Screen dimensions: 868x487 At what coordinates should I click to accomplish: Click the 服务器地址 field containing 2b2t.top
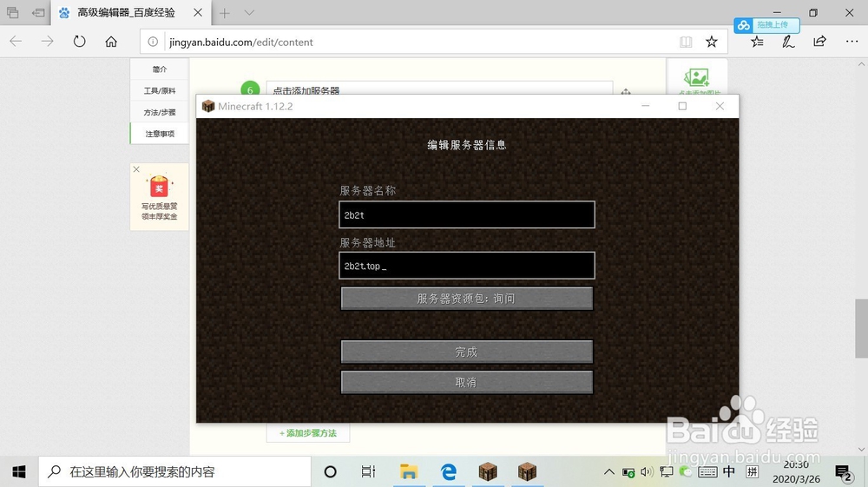pos(467,266)
